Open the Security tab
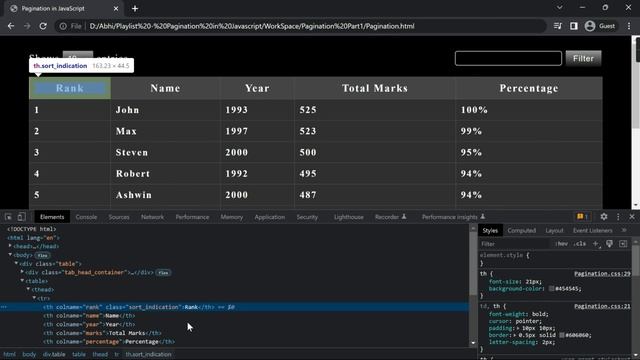Screen dimensions: 640x360 click(x=307, y=217)
